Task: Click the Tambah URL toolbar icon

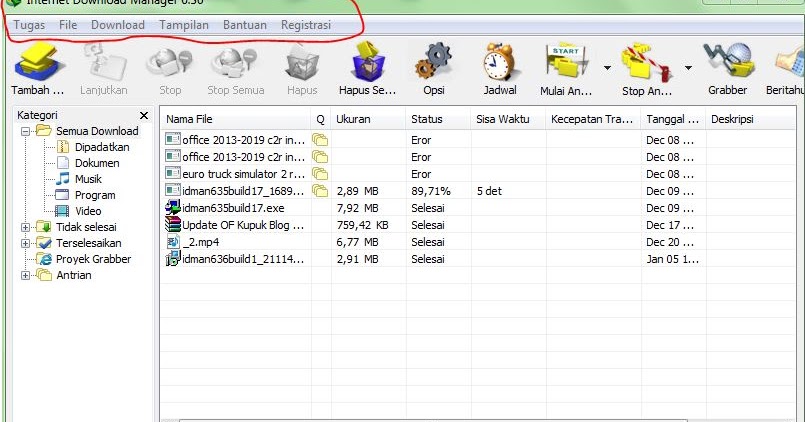Action: pos(39,63)
